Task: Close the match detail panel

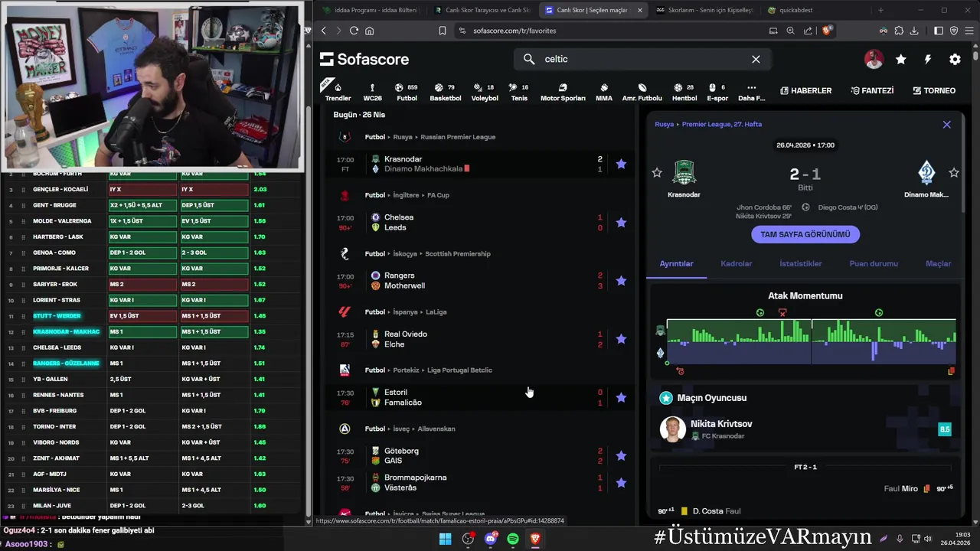Action: click(946, 124)
